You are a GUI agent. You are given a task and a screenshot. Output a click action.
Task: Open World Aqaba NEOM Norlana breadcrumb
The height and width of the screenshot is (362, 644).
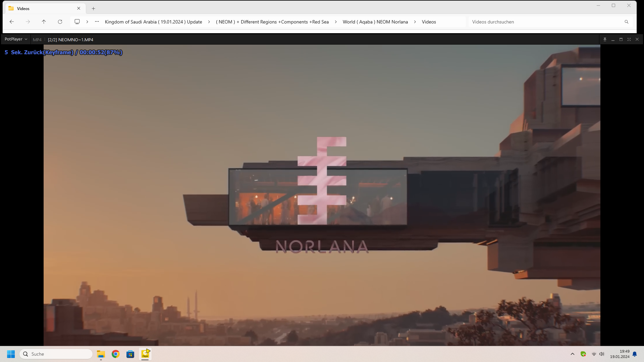click(375, 22)
